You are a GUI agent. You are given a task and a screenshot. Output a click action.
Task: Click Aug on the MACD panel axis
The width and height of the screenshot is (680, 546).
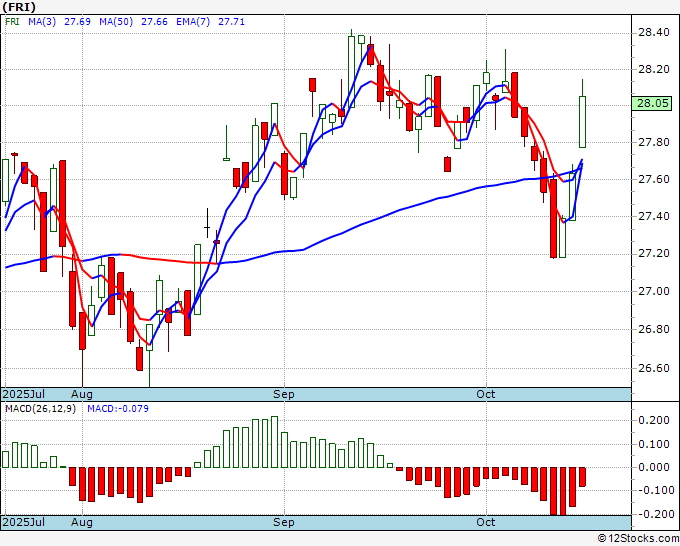tap(82, 522)
